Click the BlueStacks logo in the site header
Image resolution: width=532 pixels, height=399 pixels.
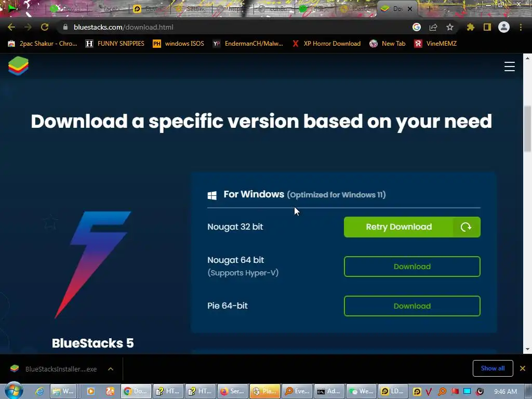coord(18,66)
